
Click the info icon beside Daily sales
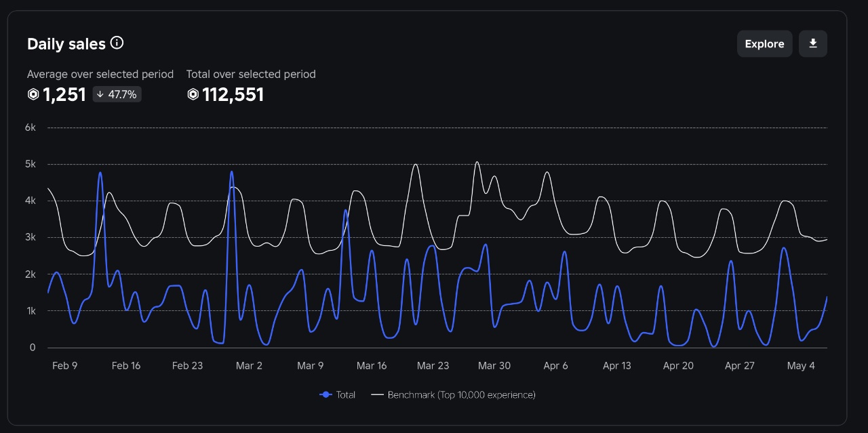point(117,43)
